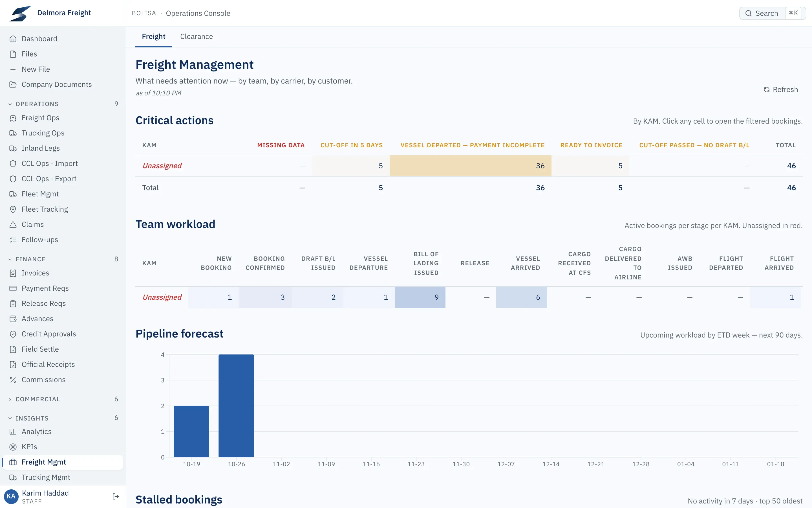Open Unassigned Ready to Invoice cell
Image resolution: width=812 pixels, height=508 pixels.
(590, 166)
